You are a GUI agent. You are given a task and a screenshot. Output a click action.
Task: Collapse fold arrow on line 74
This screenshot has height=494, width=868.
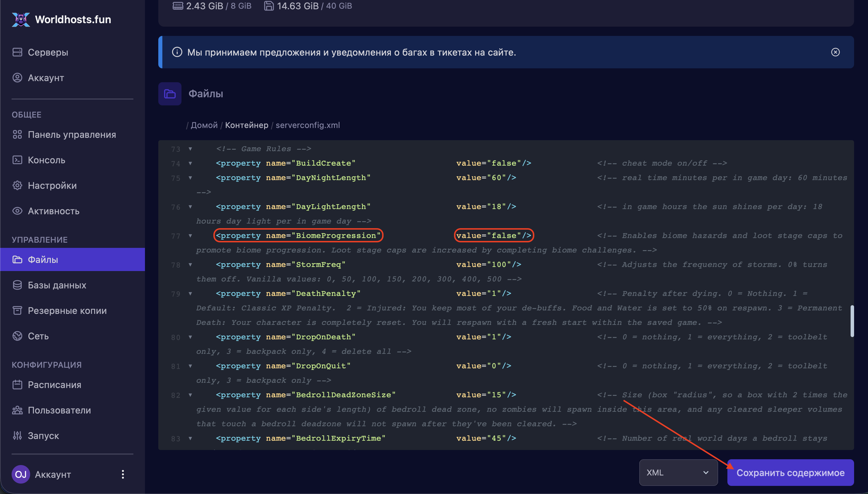pos(190,163)
